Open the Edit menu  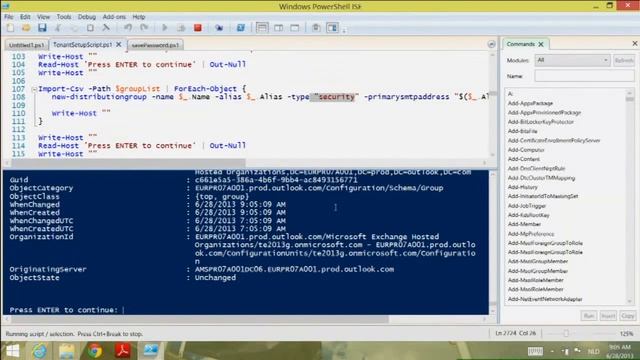point(25,17)
